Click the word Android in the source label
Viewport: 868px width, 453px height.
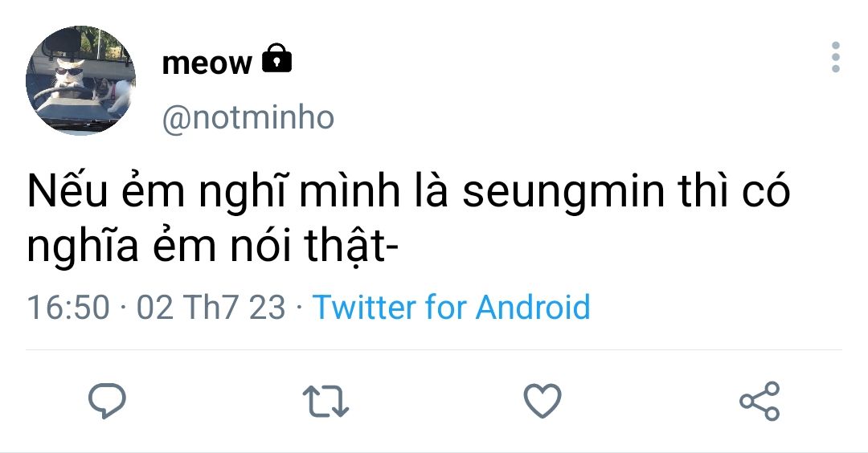click(533, 308)
